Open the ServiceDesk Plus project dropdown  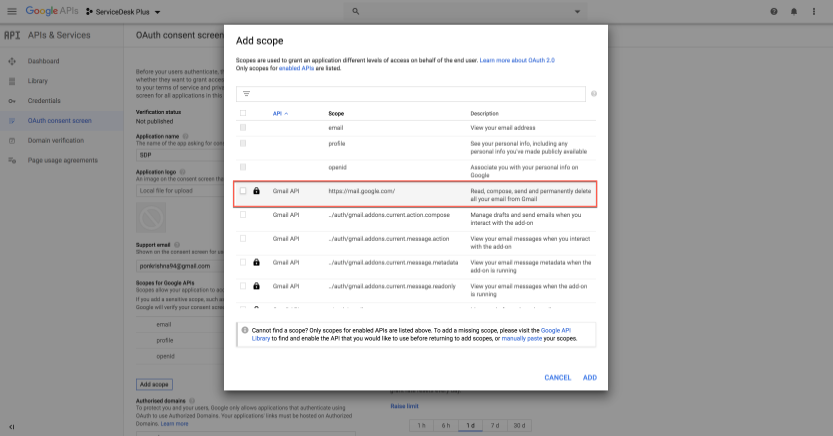123,11
